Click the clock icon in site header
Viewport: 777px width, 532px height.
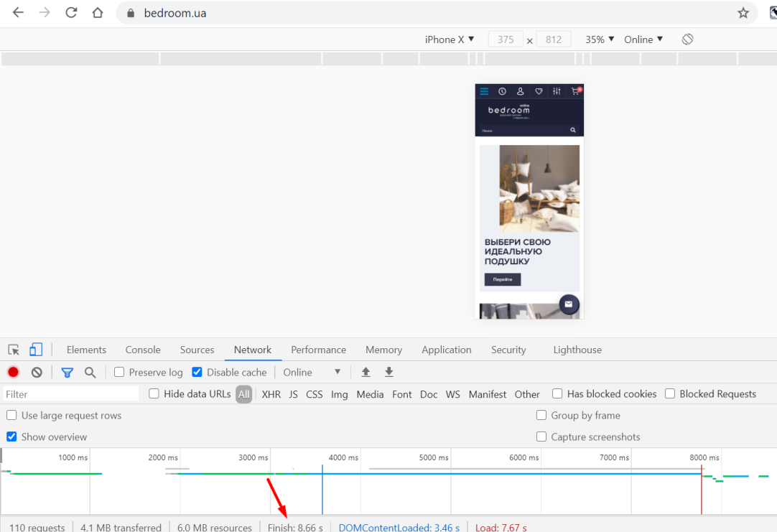502,91
